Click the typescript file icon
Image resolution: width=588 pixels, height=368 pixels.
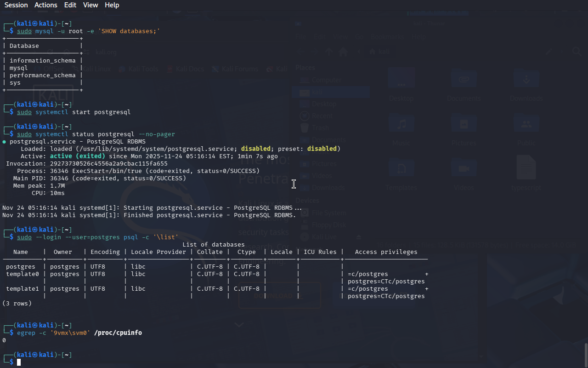526,168
